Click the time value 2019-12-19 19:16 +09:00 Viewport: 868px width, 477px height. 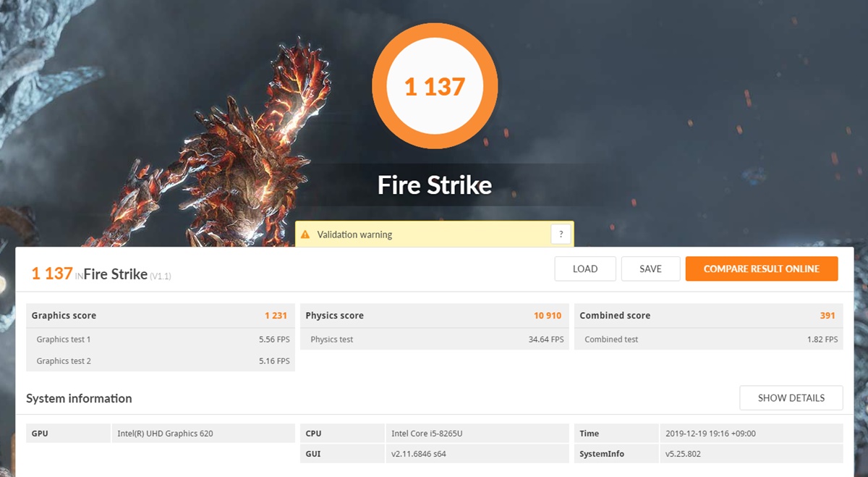pos(710,434)
